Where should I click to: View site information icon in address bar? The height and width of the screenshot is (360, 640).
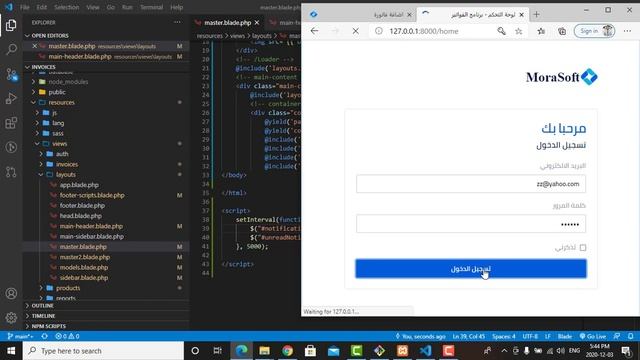379,31
